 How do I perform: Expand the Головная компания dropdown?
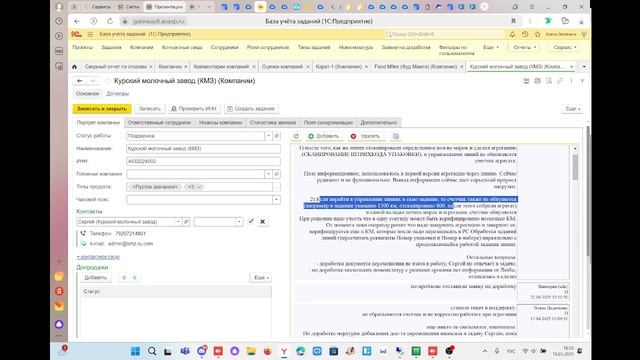coord(268,174)
